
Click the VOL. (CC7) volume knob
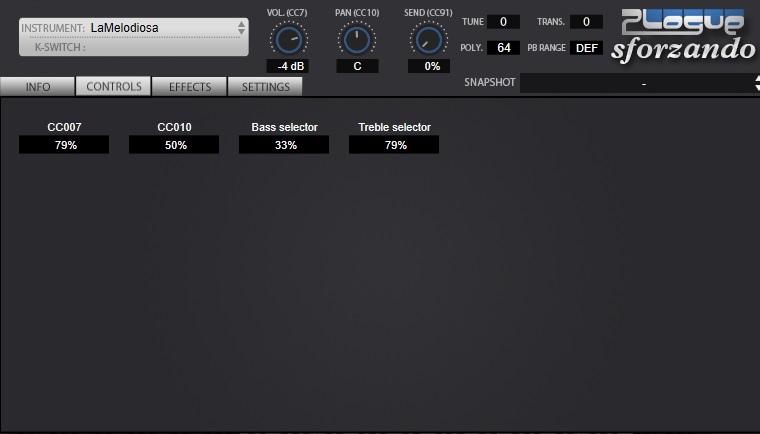pyautogui.click(x=289, y=40)
